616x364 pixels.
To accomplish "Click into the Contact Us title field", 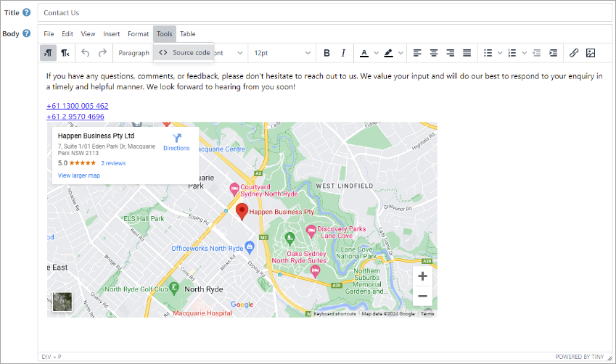I will click(x=326, y=12).
